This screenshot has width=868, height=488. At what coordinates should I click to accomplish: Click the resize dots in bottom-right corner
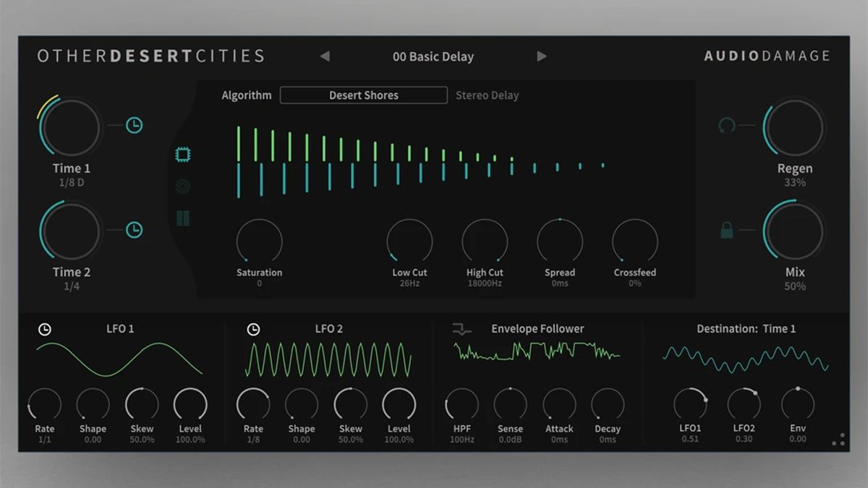(841, 440)
